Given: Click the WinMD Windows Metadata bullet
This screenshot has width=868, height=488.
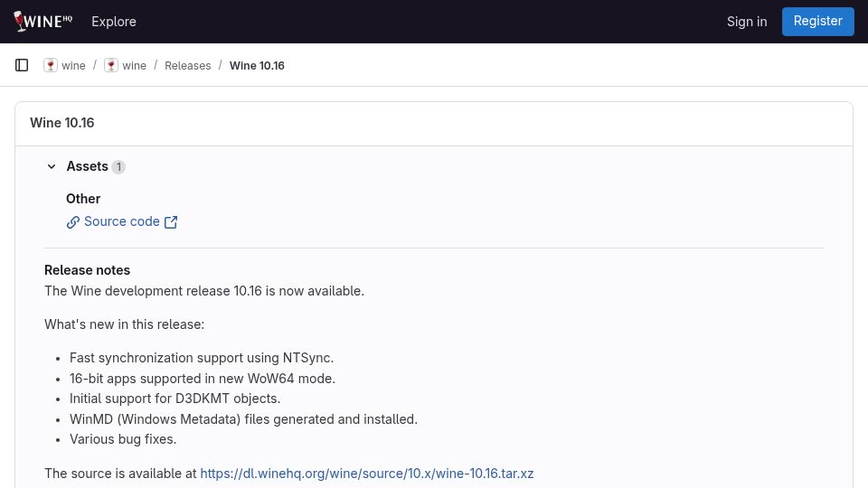Looking at the screenshot, I should pyautogui.click(x=243, y=419).
